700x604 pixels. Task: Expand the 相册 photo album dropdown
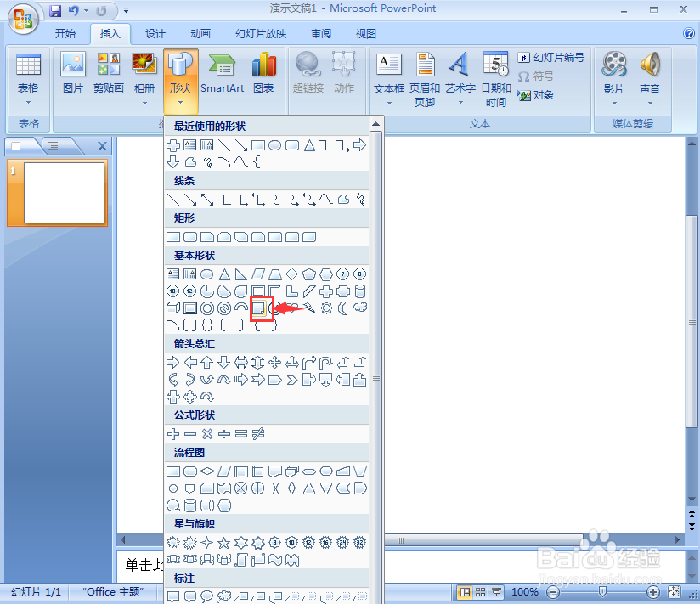[x=144, y=103]
